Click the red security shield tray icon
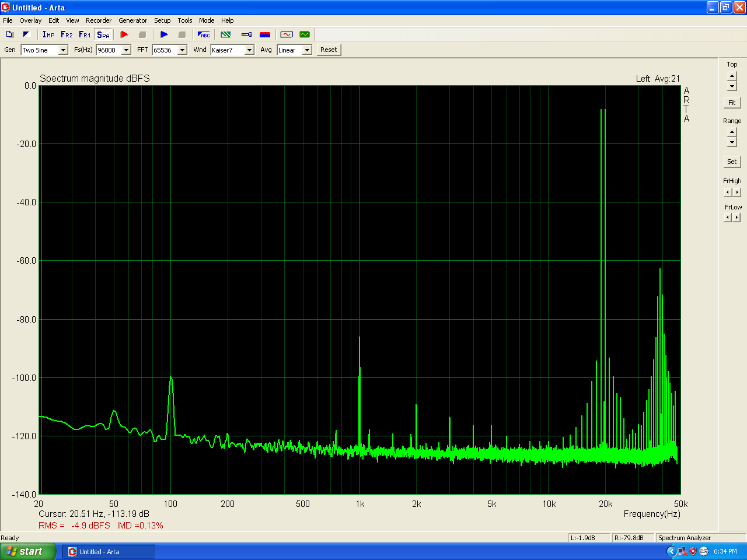The width and height of the screenshot is (747, 560). 693,551
